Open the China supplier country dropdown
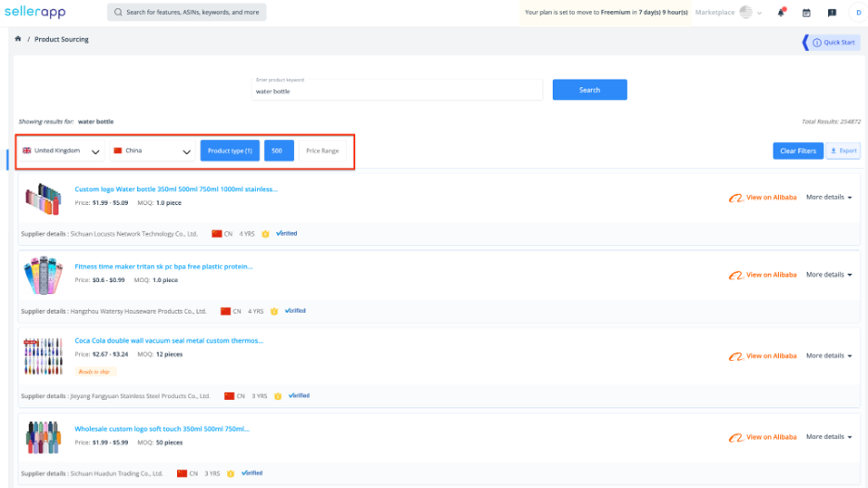Image resolution: width=868 pixels, height=488 pixels. click(152, 150)
